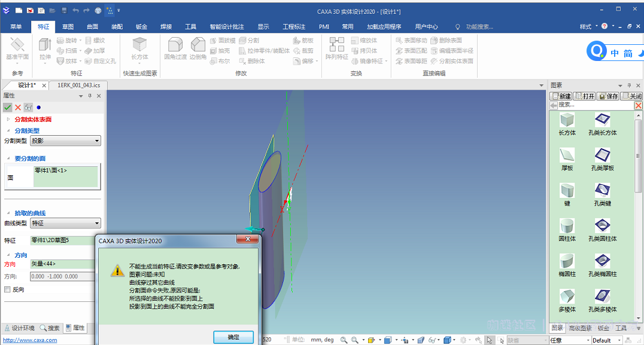Click the 功能搜索 search box
Image resolution: width=644 pixels, height=345 pixels.
tap(479, 27)
